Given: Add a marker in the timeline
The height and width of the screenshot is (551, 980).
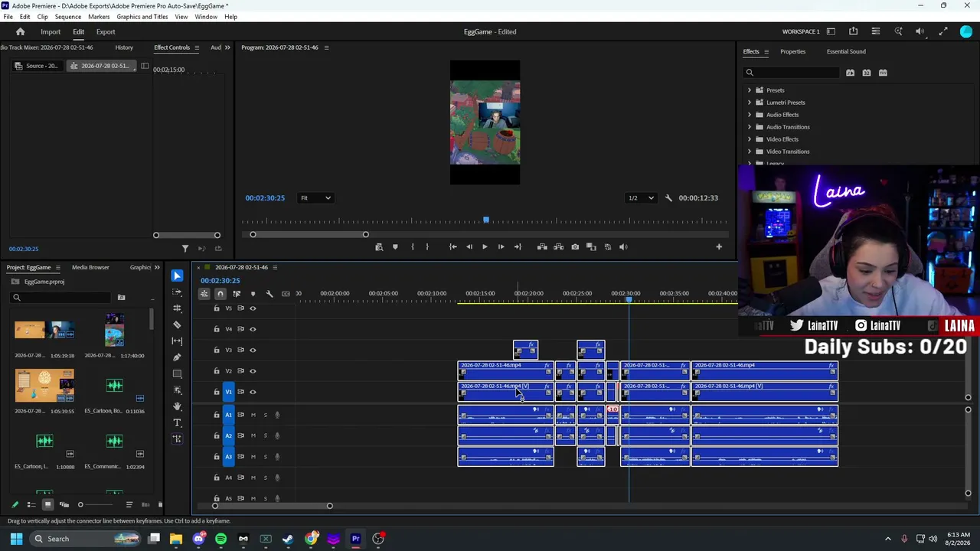Looking at the screenshot, I should (253, 294).
